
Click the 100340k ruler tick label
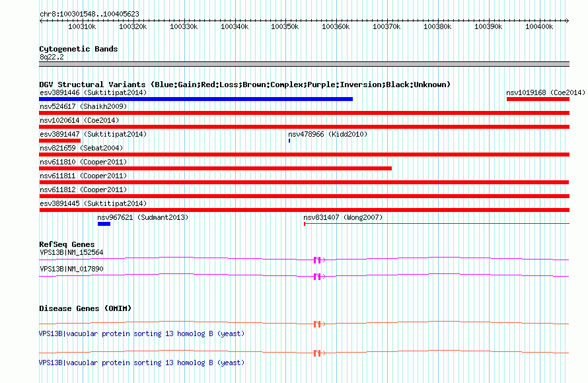point(235,26)
